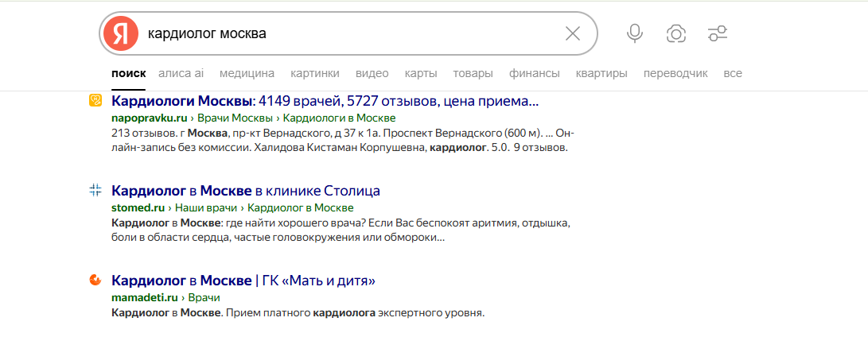Open Кардиолог в Москве в клинике Столица
The image size is (868, 337).
point(246,191)
